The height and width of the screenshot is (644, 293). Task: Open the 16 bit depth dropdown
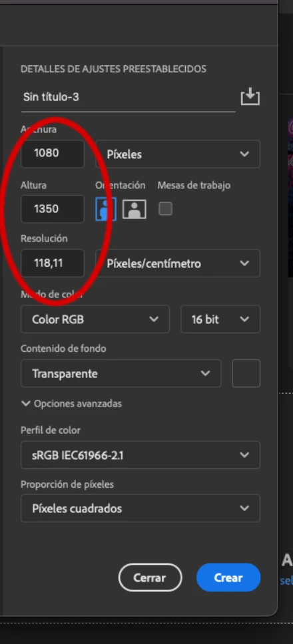click(220, 319)
